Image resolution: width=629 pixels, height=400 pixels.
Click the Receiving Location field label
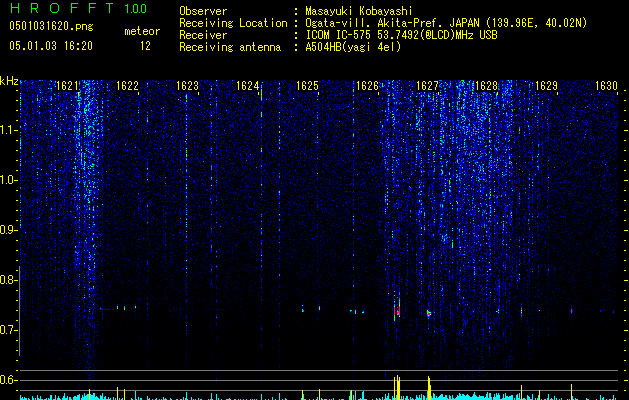click(x=233, y=23)
